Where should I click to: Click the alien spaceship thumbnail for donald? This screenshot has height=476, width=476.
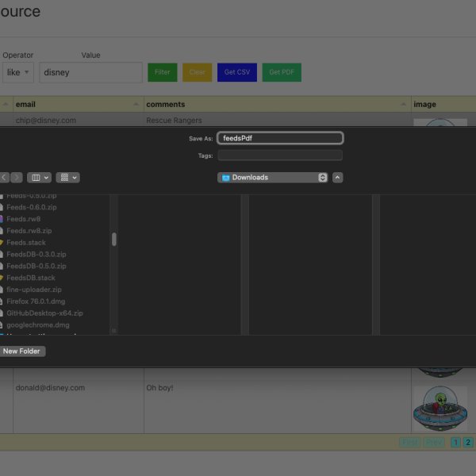point(440,408)
